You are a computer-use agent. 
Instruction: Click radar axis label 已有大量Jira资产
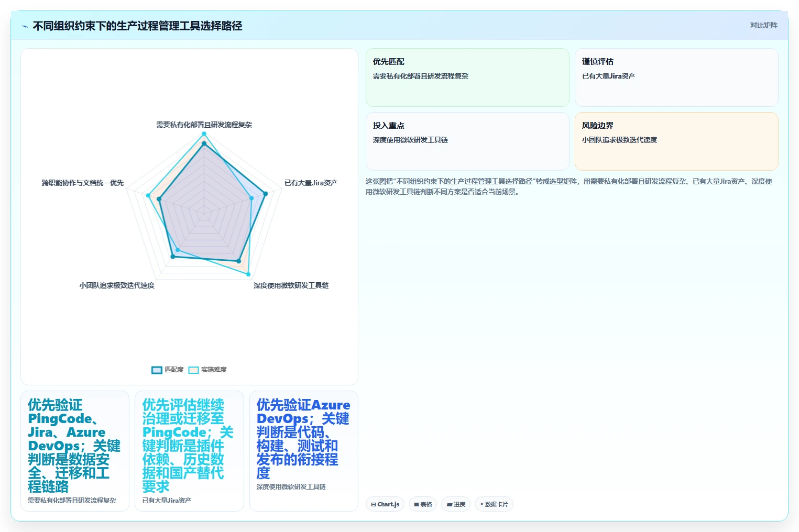[x=311, y=183]
